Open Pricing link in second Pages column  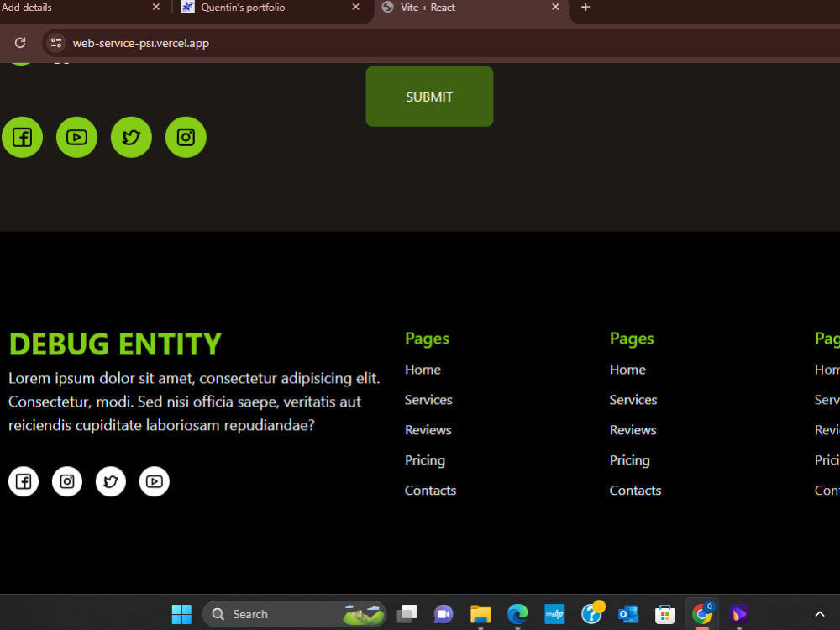point(629,460)
